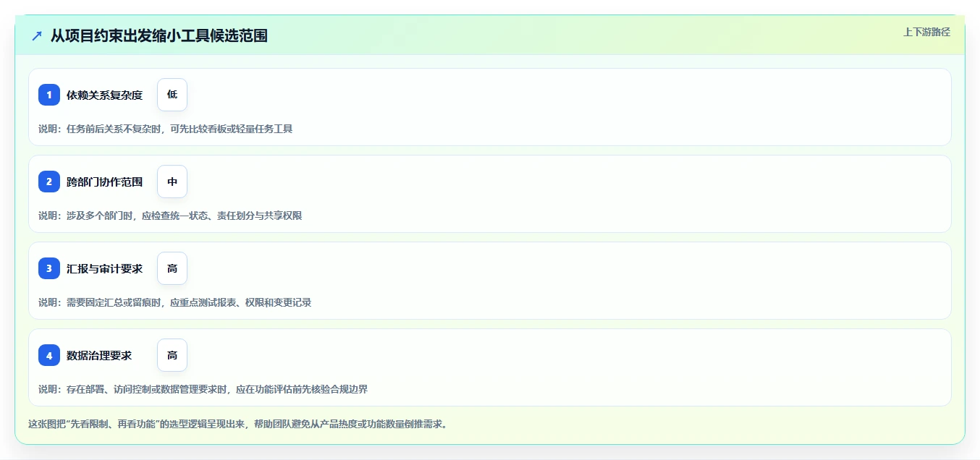The width and height of the screenshot is (980, 460).
Task: Select the 高 chip for 数据治理要求
Action: click(172, 355)
